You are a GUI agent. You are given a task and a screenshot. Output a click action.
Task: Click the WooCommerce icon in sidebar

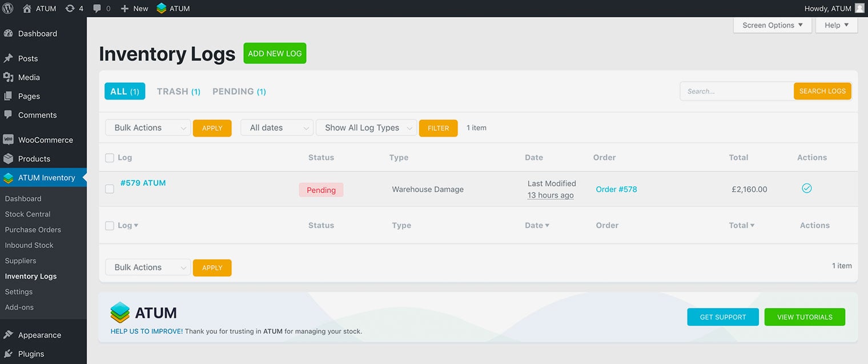pyautogui.click(x=8, y=140)
